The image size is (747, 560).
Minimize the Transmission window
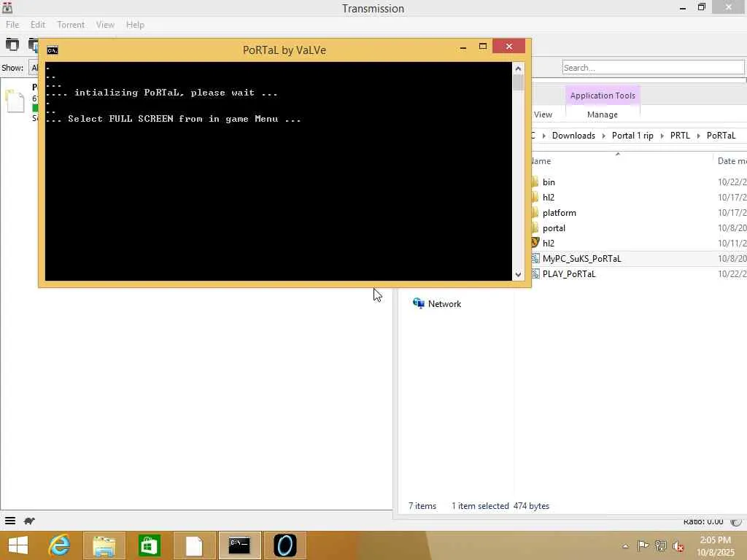point(682,7)
